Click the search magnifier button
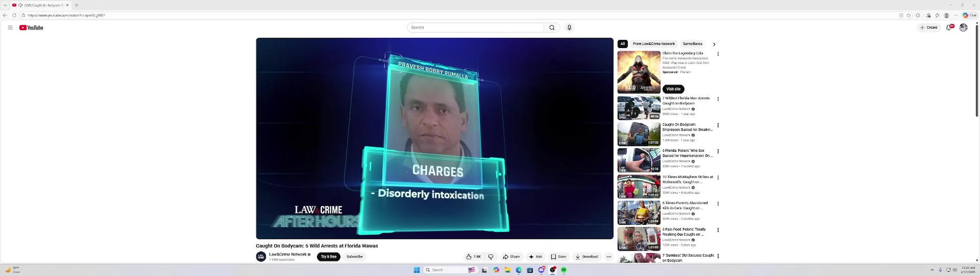This screenshot has width=980, height=276. point(552,28)
